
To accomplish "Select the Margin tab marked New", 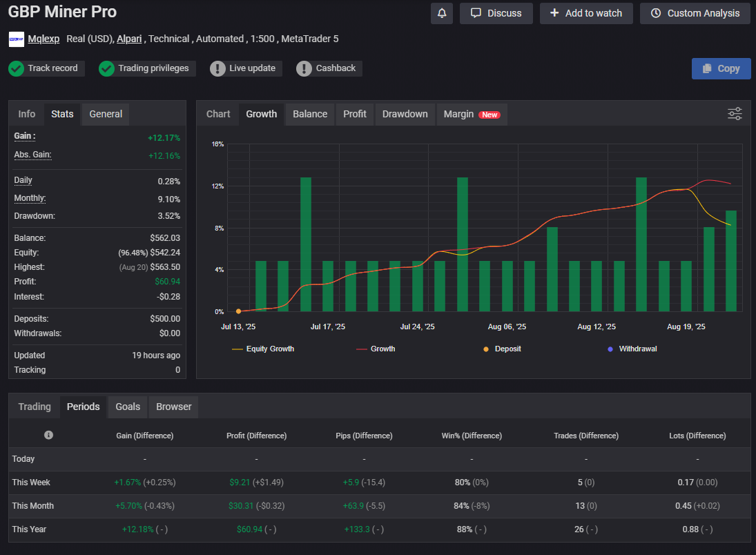I will [471, 114].
